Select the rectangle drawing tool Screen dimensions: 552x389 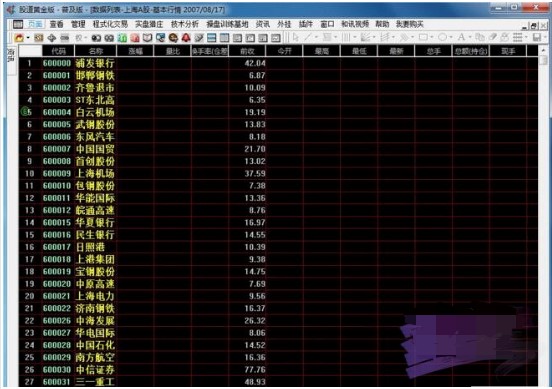pyautogui.click(x=423, y=37)
